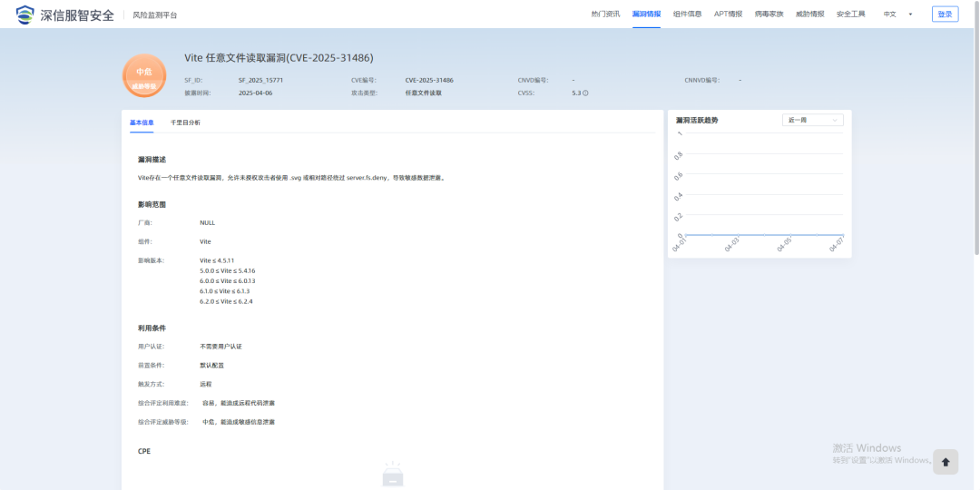Image resolution: width=980 pixels, height=490 pixels.
Task: Switch to 千里目分析 tab
Action: pyautogui.click(x=186, y=122)
